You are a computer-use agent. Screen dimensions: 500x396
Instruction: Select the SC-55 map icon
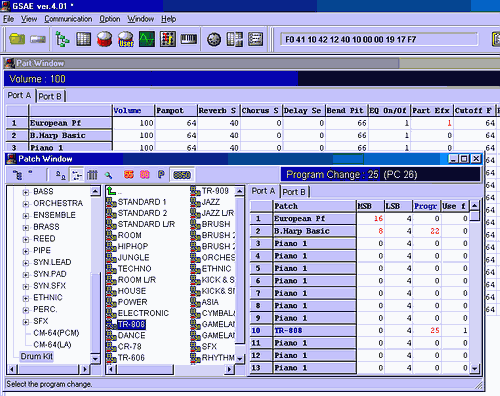(x=129, y=174)
